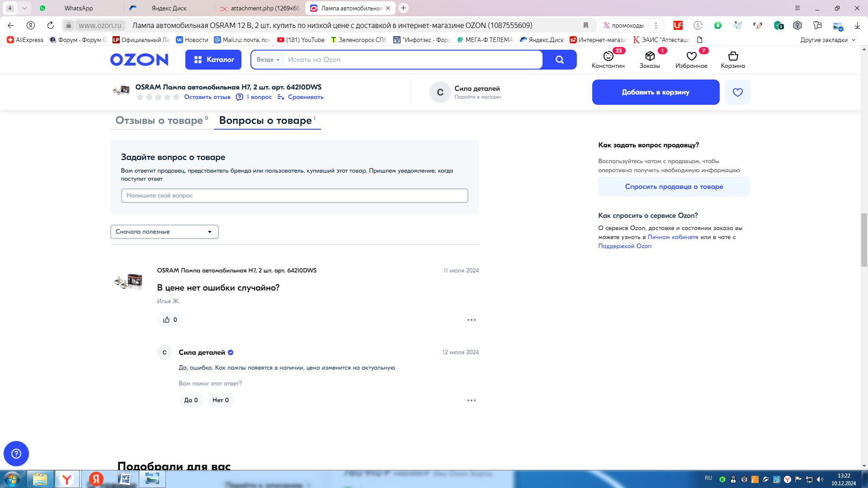Image resolution: width=868 pixels, height=488 pixels.
Task: Open the Поддержкой Ozon link
Action: point(625,246)
